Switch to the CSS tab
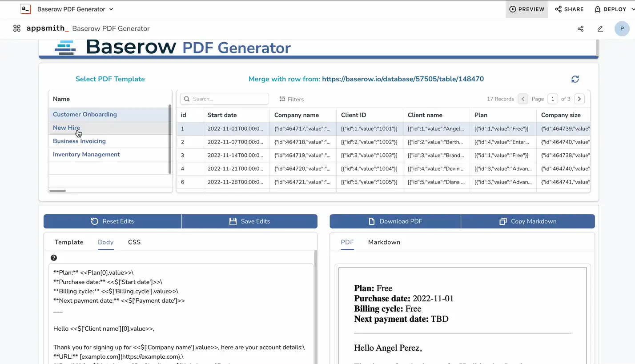Viewport: 635px width, 364px height. point(134,242)
